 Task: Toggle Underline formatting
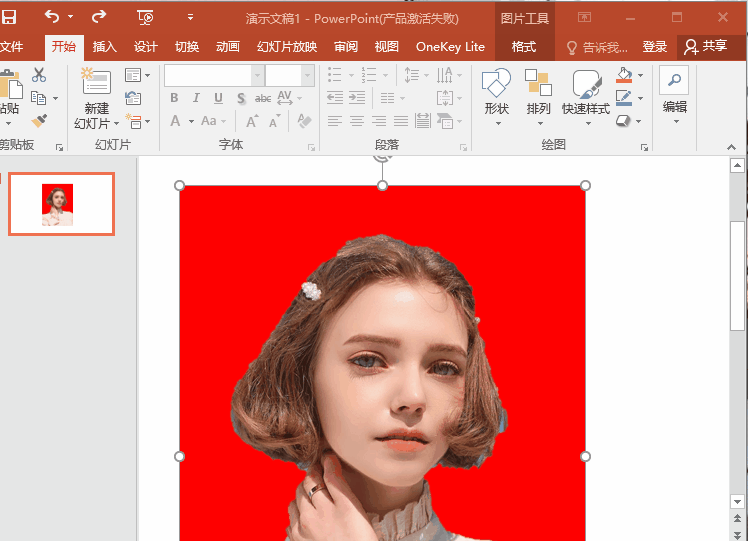tap(217, 98)
